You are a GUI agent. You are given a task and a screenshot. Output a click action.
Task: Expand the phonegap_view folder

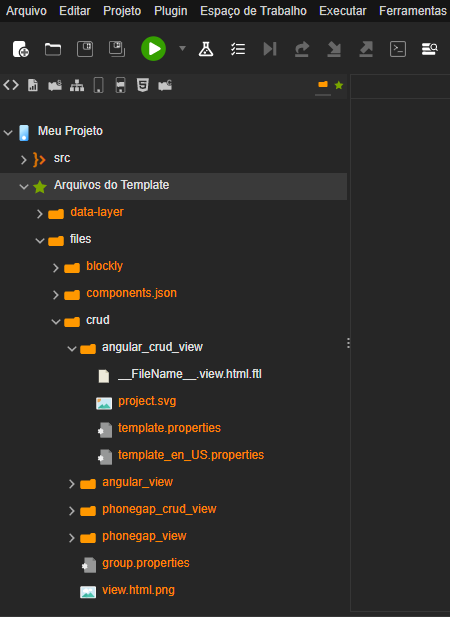point(72,538)
